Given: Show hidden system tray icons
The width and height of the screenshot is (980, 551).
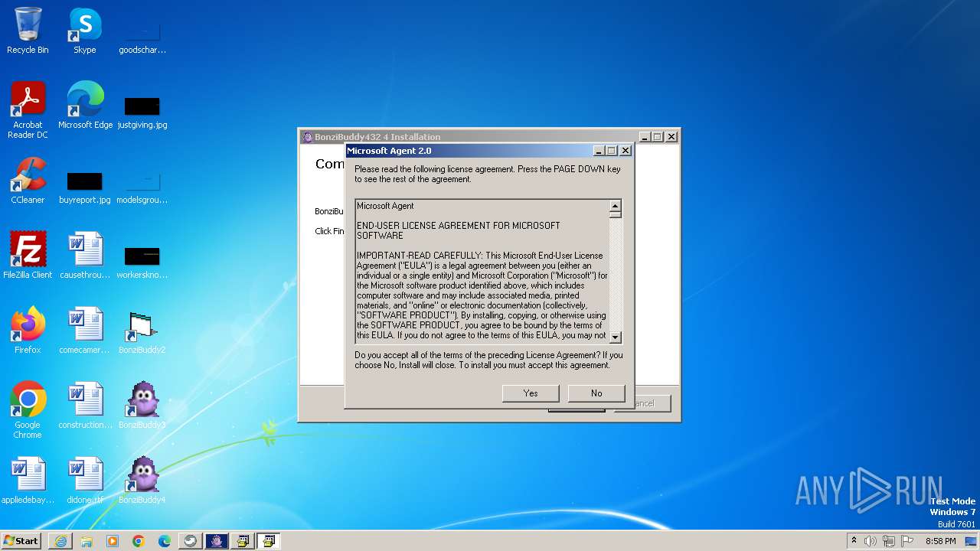Looking at the screenshot, I should click(854, 541).
